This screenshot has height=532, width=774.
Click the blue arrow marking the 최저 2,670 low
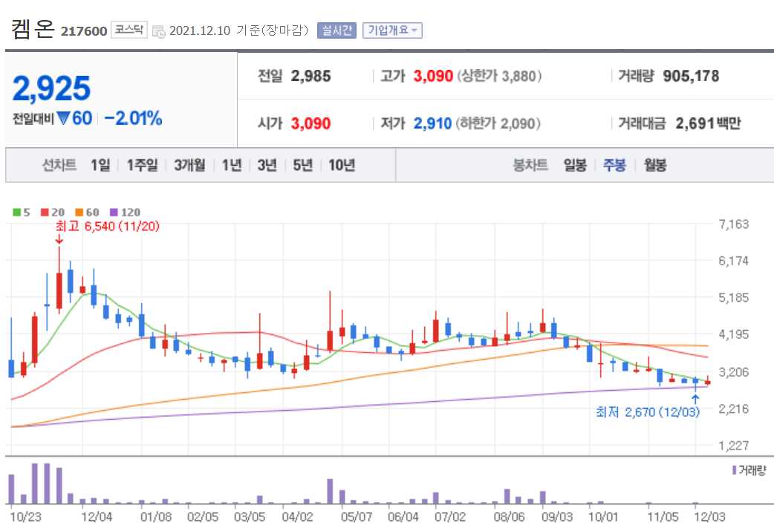click(x=694, y=398)
